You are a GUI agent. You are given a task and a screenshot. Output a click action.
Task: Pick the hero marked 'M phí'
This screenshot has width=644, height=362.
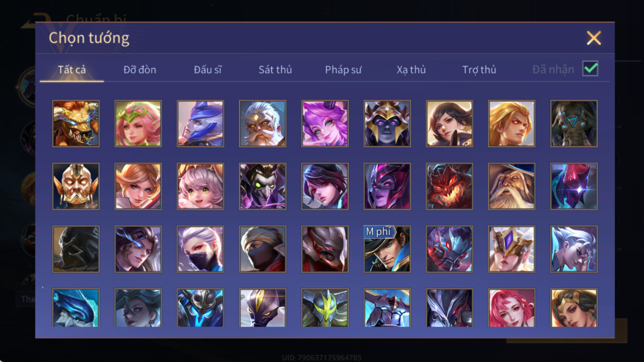387,249
